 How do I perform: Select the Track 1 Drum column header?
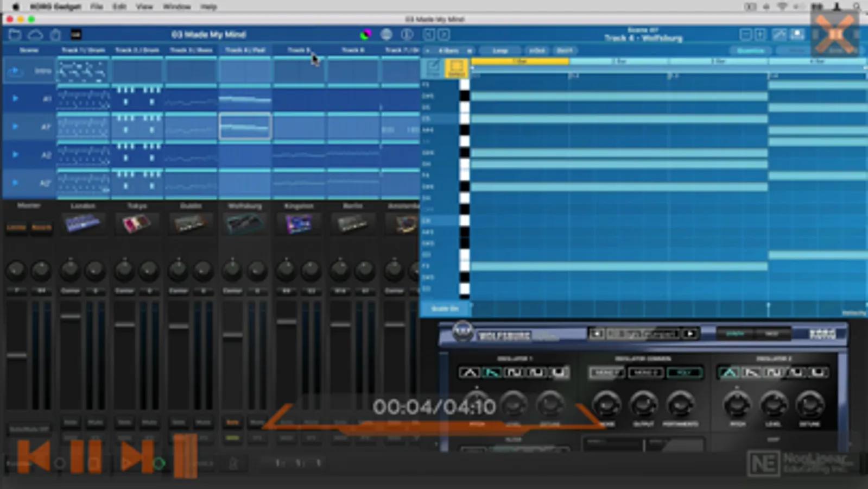(83, 50)
